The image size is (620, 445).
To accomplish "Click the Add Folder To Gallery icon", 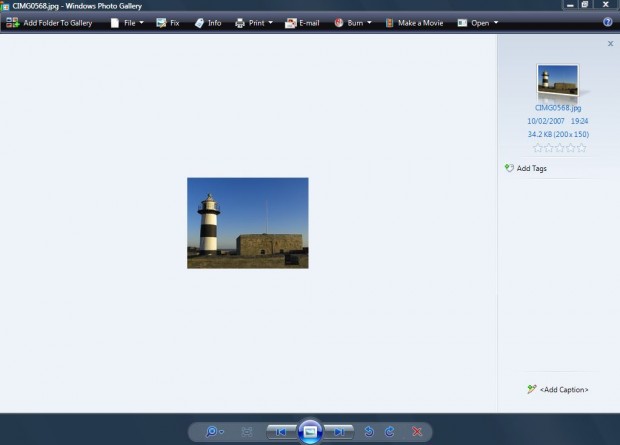I will tap(13, 23).
